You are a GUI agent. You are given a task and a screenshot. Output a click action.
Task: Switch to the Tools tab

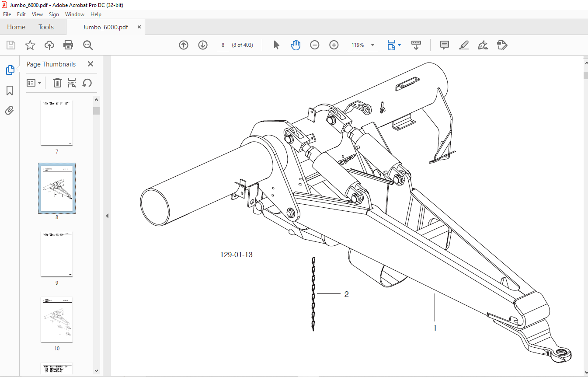pyautogui.click(x=46, y=27)
